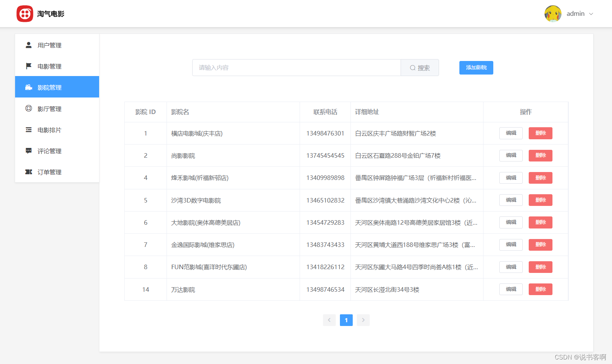The width and height of the screenshot is (612, 364).
Task: Expand the admin dropdown arrow
Action: pos(591,14)
